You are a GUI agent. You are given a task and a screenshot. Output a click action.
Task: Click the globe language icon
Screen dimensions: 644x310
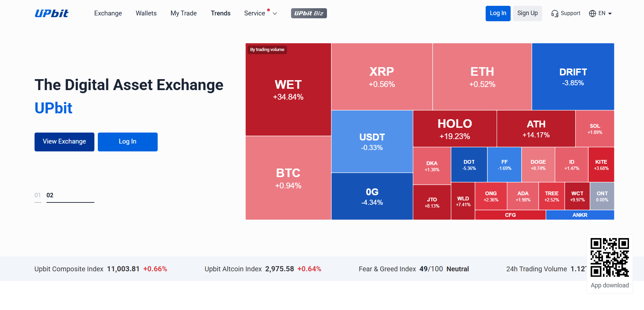592,13
